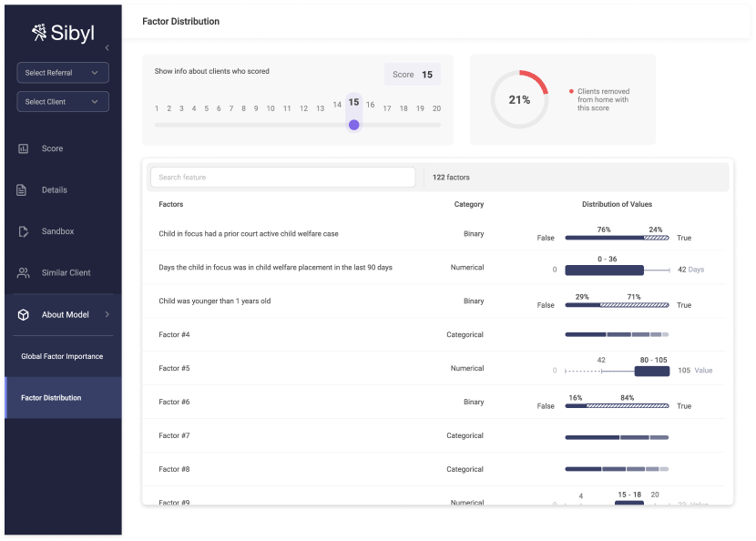Collapse sidebar using the left chevron
The height and width of the screenshot is (541, 756).
pyautogui.click(x=107, y=47)
